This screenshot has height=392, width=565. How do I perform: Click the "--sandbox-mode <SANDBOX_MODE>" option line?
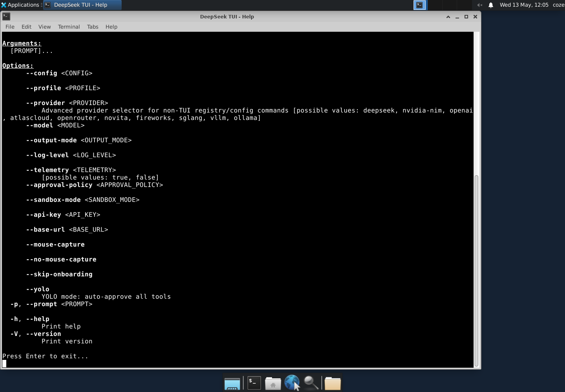83,200
